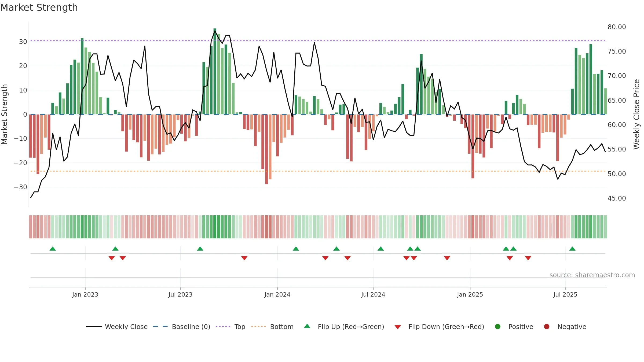Click the Jul 2024 axis label
644x362 pixels.
(x=373, y=294)
